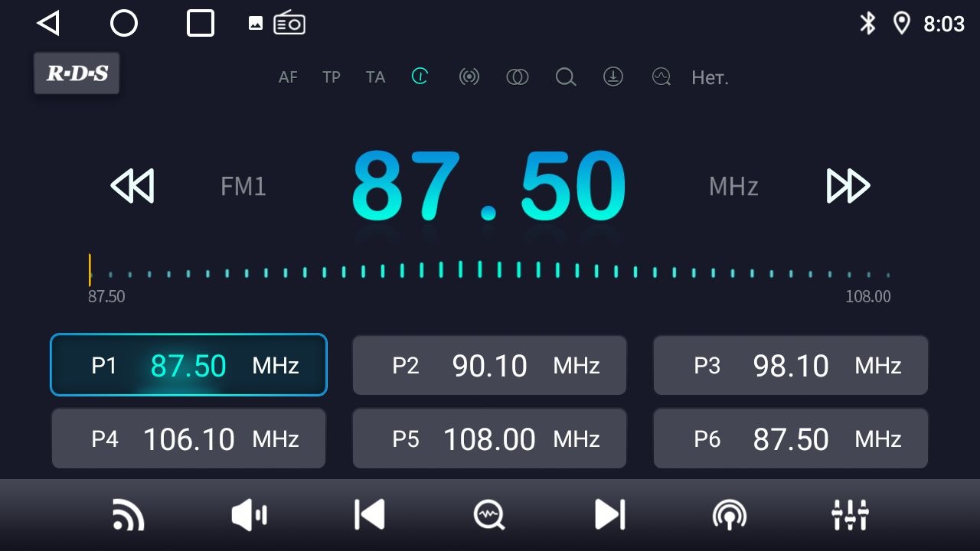
Task: Tap the stereo overlapping circles icon
Action: [x=518, y=77]
